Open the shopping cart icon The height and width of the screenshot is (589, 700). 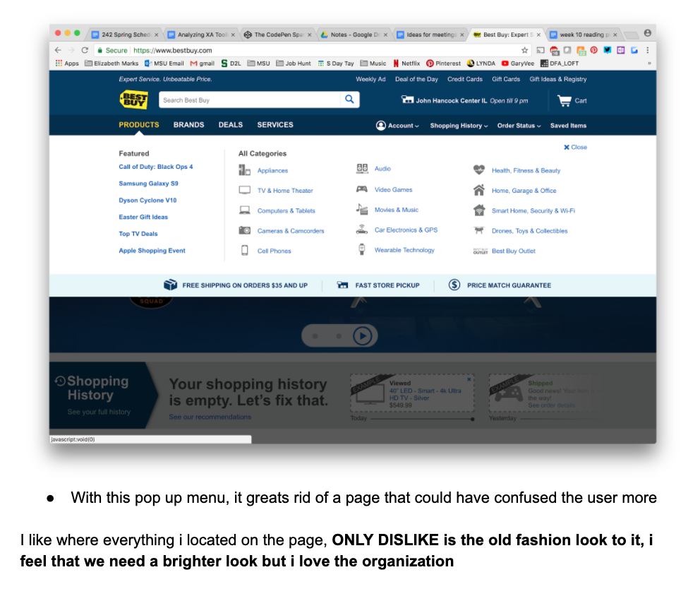[x=565, y=100]
